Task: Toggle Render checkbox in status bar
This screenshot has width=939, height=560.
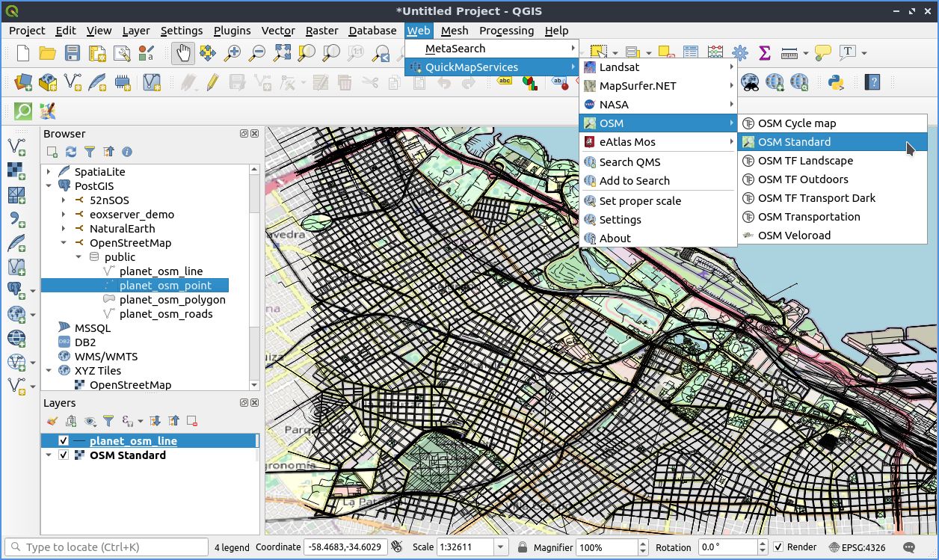Action: point(780,547)
